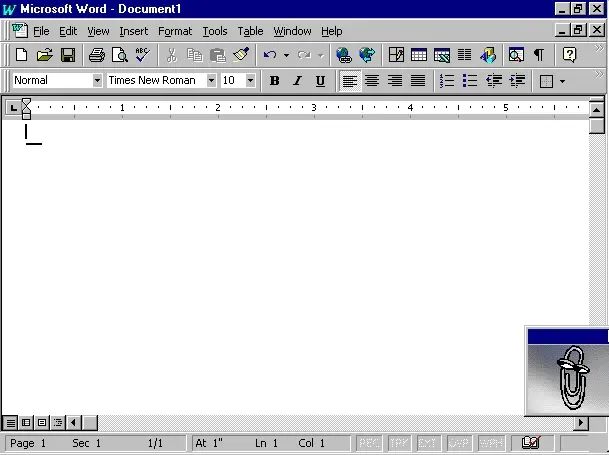Show the Web toolbar
This screenshot has width=609, height=455.
367,55
